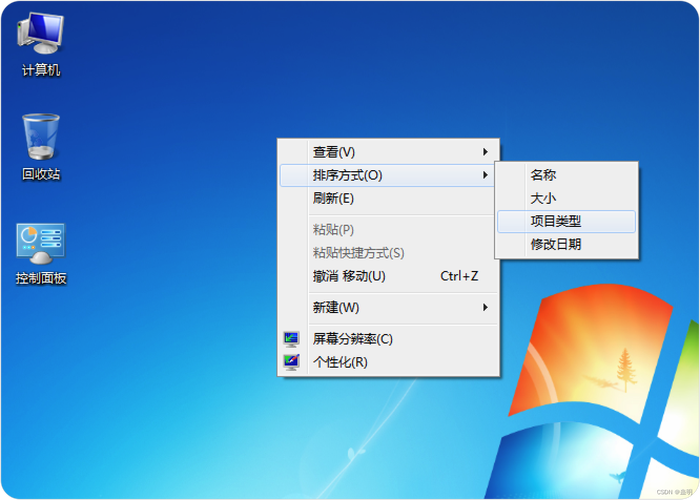Open the 查看(V) menu entry

coord(388,152)
